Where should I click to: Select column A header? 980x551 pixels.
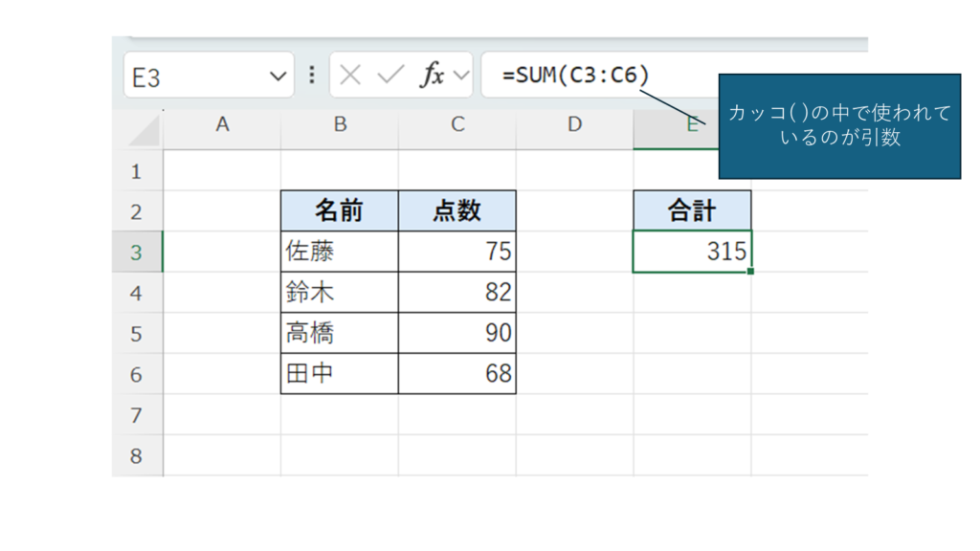[222, 124]
